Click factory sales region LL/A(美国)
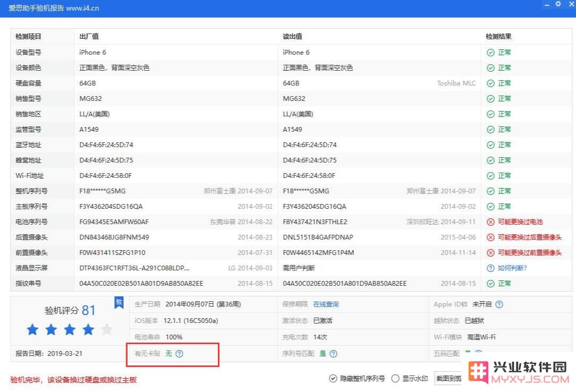The image size is (576, 392). point(95,114)
